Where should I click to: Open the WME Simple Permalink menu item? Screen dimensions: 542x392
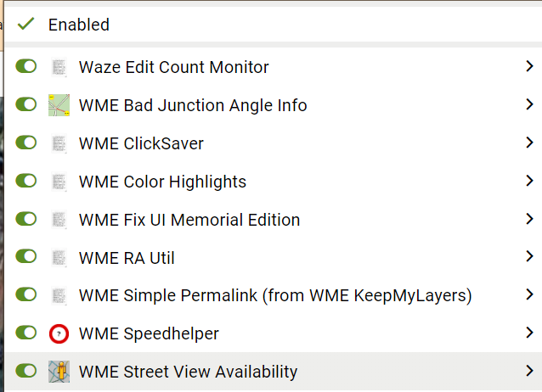pyautogui.click(x=275, y=295)
